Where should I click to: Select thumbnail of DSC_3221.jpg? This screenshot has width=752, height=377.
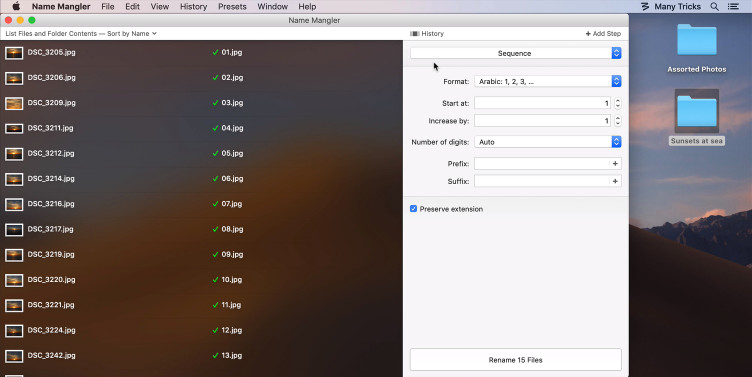click(14, 306)
